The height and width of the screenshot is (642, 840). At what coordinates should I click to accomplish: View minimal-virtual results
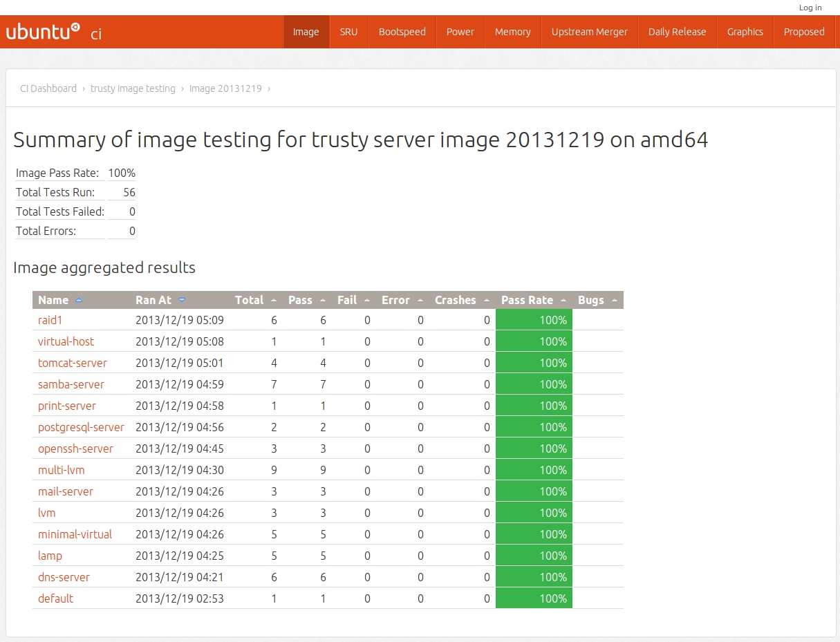(75, 534)
